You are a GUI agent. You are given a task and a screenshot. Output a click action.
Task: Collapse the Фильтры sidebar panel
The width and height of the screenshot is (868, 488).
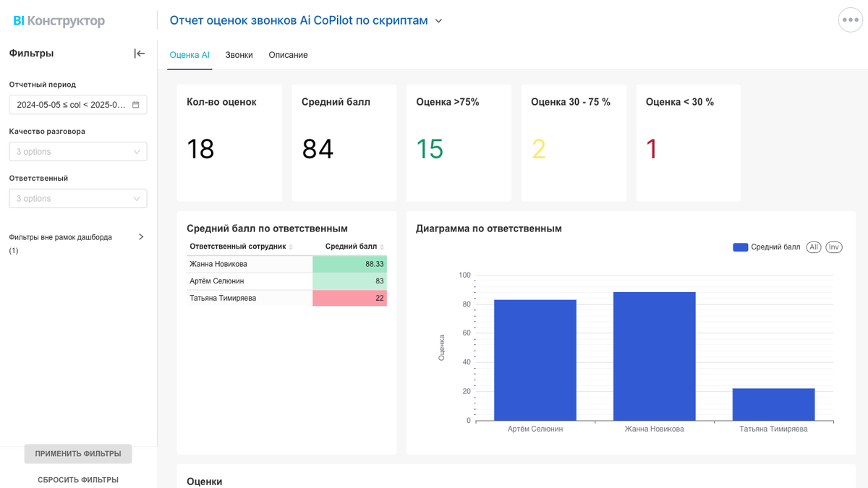coord(139,53)
